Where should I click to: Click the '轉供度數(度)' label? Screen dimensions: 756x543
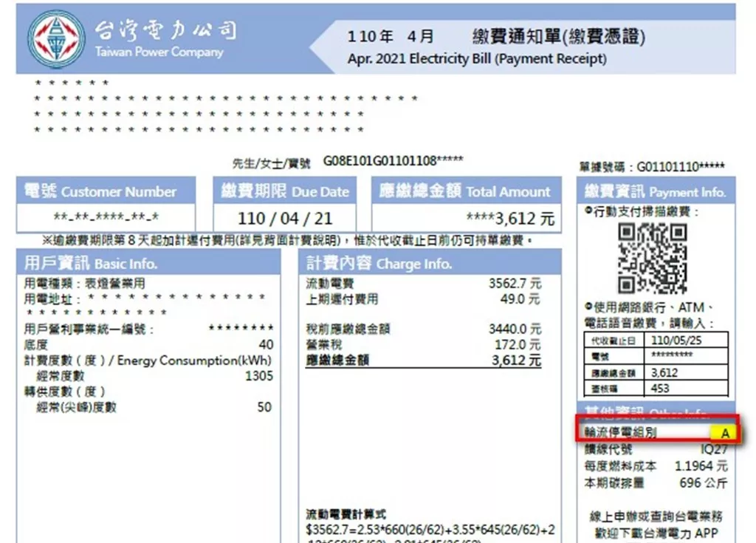click(x=65, y=392)
